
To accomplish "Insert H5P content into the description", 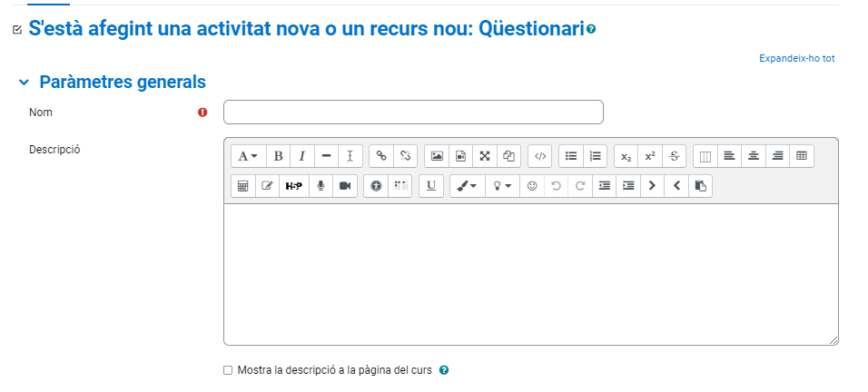I will coord(294,186).
